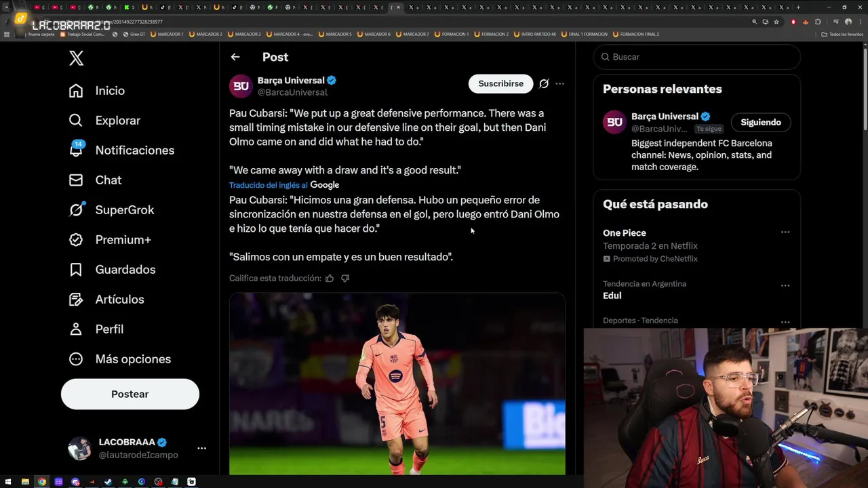This screenshot has height=488, width=868.
Task: Open the post's more options menu
Action: tap(559, 84)
